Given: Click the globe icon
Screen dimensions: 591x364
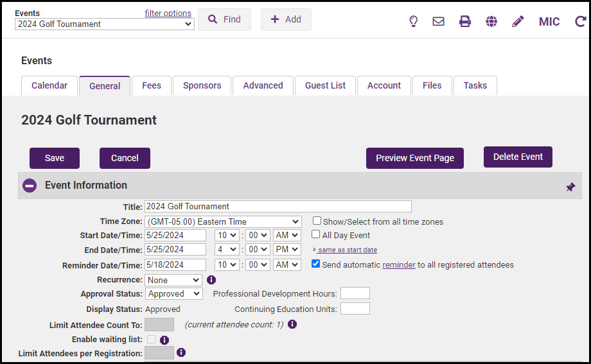Looking at the screenshot, I should click(491, 21).
